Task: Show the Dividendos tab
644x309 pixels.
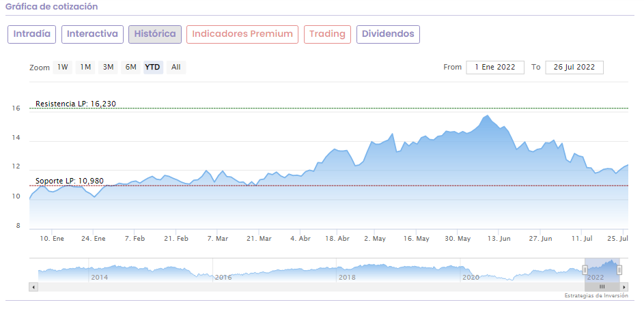Action: pos(388,34)
